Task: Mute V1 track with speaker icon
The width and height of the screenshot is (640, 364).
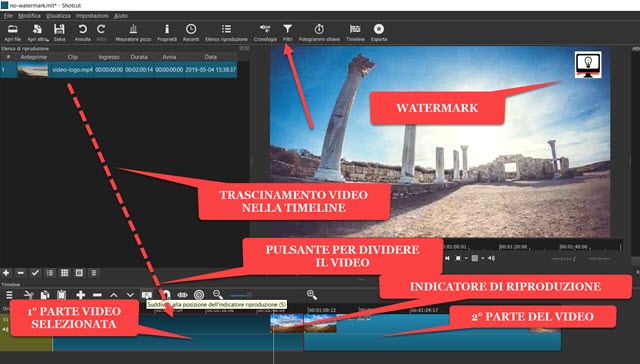Action: [6, 329]
